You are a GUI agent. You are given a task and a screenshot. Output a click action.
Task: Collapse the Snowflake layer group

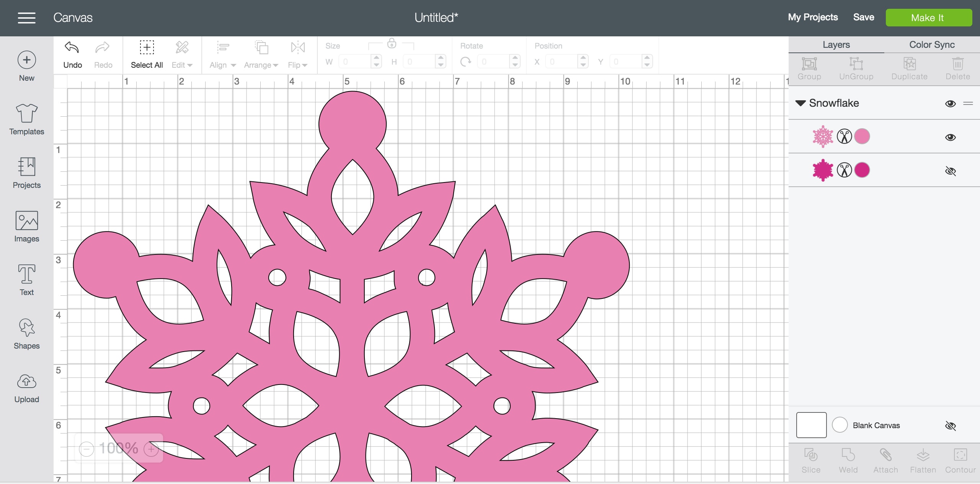coord(800,103)
